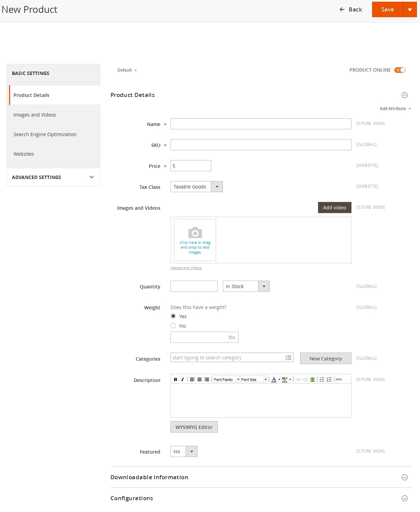Click the Add video button
This screenshot has height=512, width=420.
pyautogui.click(x=334, y=208)
